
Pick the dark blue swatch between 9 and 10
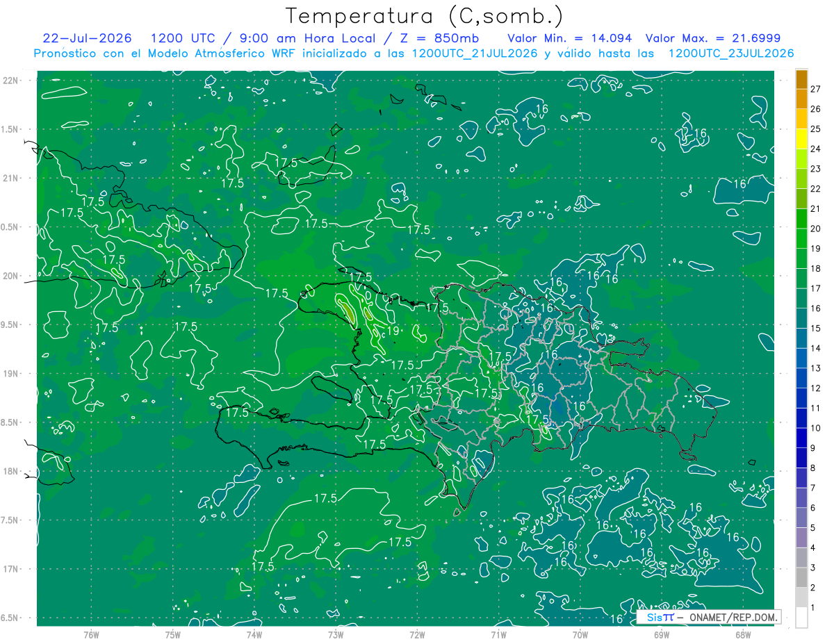tap(802, 438)
